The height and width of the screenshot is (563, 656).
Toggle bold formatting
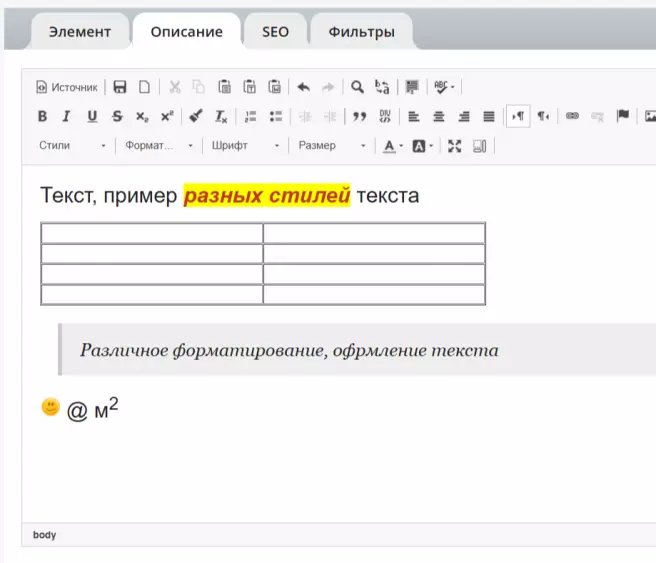42,116
